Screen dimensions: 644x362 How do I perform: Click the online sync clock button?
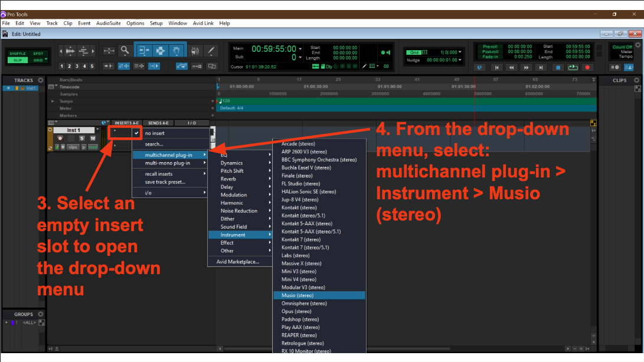tap(480, 67)
